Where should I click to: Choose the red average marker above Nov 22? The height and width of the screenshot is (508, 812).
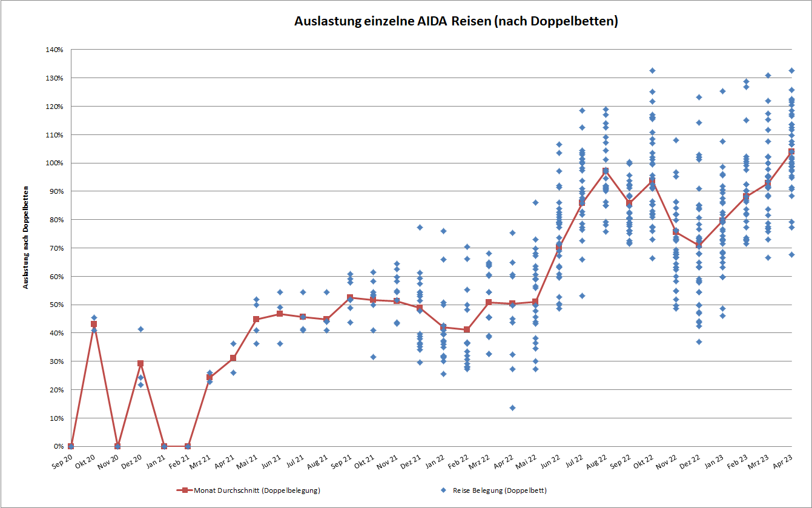[676, 232]
